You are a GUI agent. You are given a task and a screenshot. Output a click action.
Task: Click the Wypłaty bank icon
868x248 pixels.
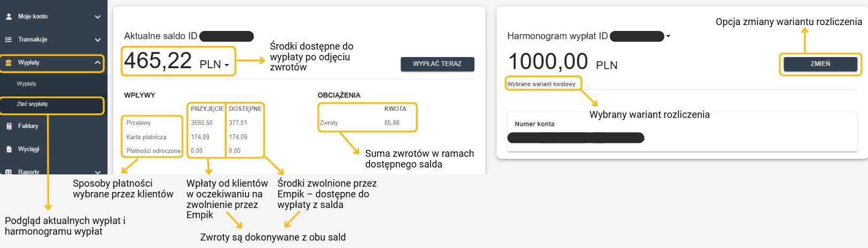pyautogui.click(x=9, y=63)
